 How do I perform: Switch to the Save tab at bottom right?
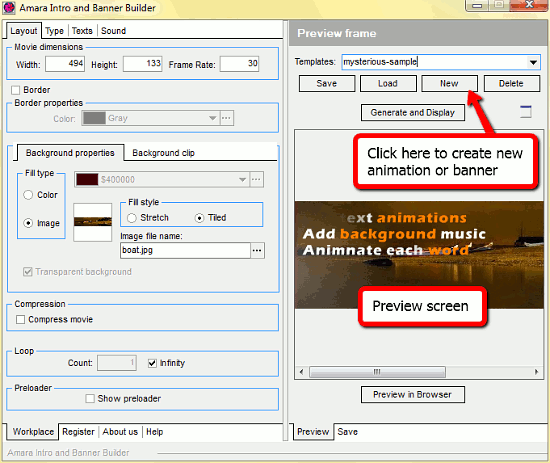click(x=348, y=432)
